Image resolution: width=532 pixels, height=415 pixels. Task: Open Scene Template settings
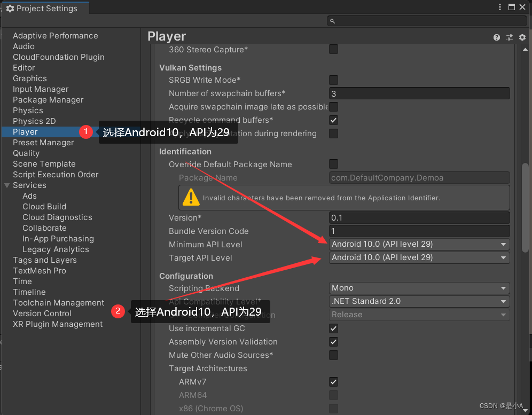[x=44, y=164]
